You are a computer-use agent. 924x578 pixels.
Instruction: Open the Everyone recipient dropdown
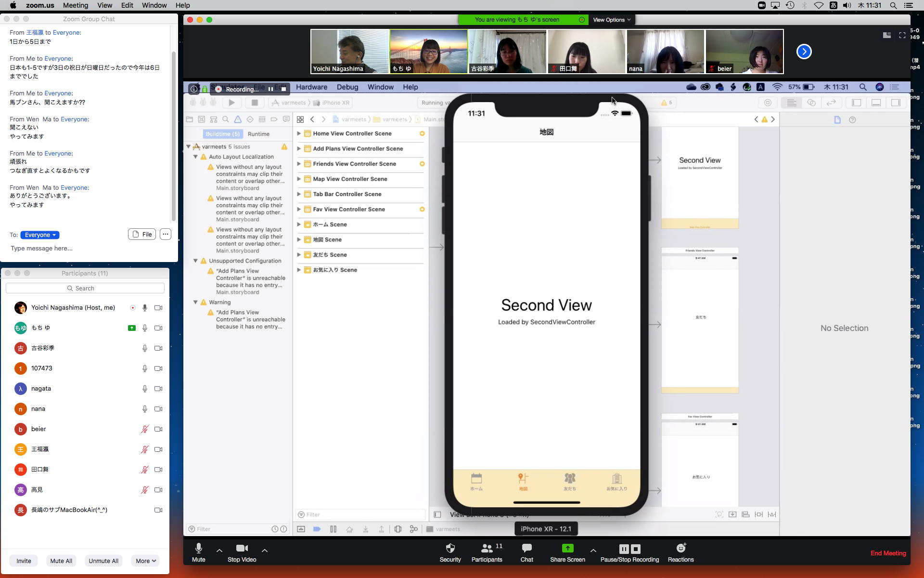coord(40,235)
